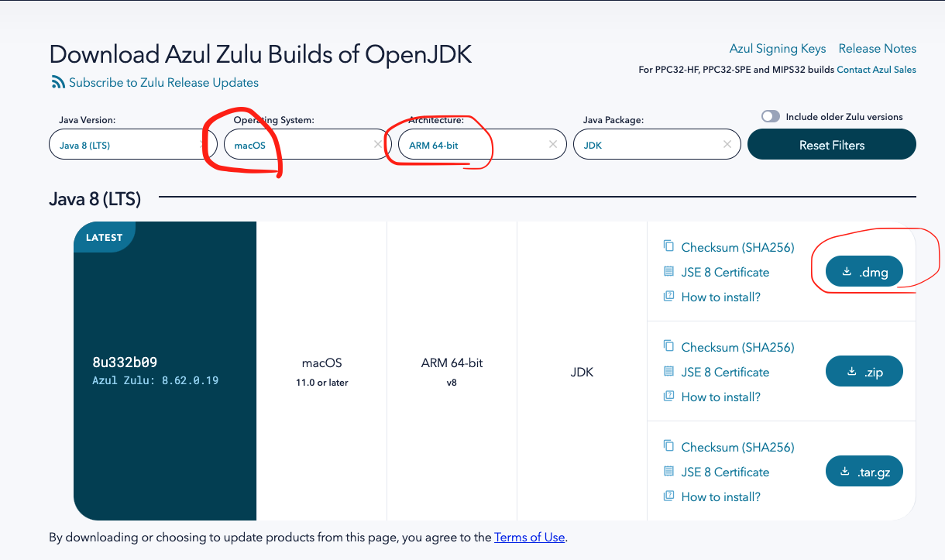Click certificate icon beside .tar.gz JSE 8 Certificate

tap(668, 472)
